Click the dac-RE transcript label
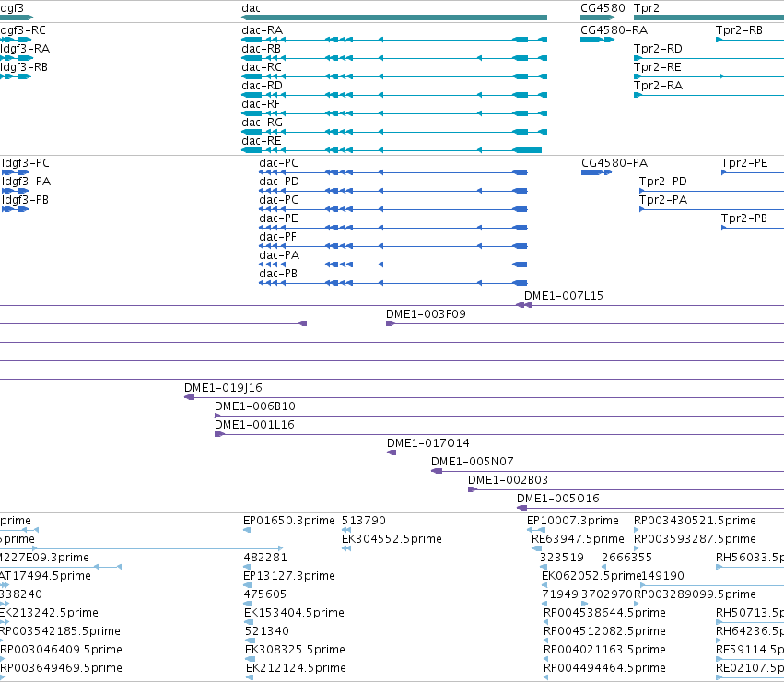This screenshot has height=682, width=784. click(261, 141)
